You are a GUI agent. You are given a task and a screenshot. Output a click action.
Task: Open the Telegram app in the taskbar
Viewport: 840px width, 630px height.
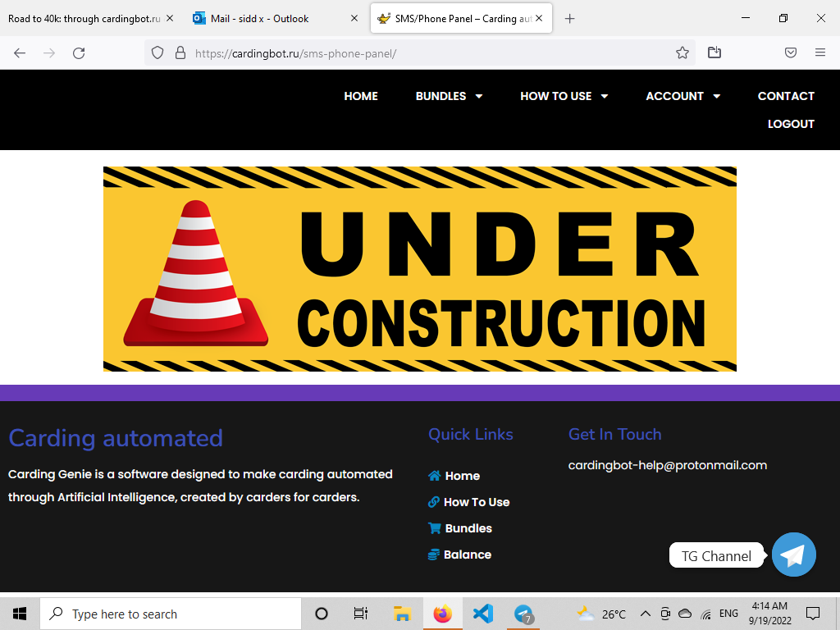coord(523,614)
